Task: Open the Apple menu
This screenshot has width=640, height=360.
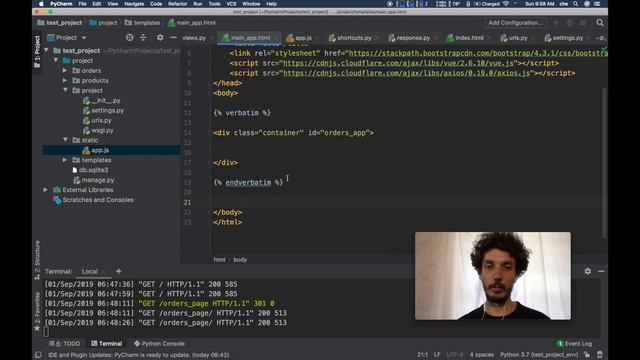Action: (41, 4)
